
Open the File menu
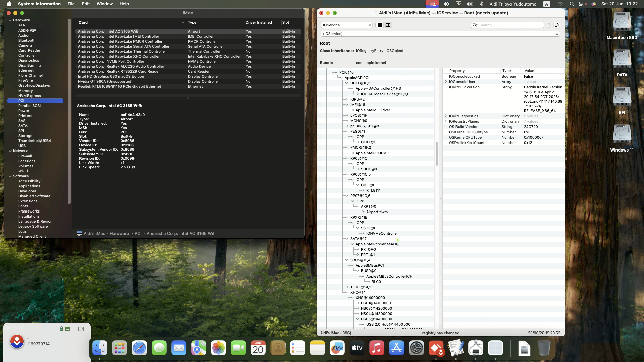[x=71, y=4]
